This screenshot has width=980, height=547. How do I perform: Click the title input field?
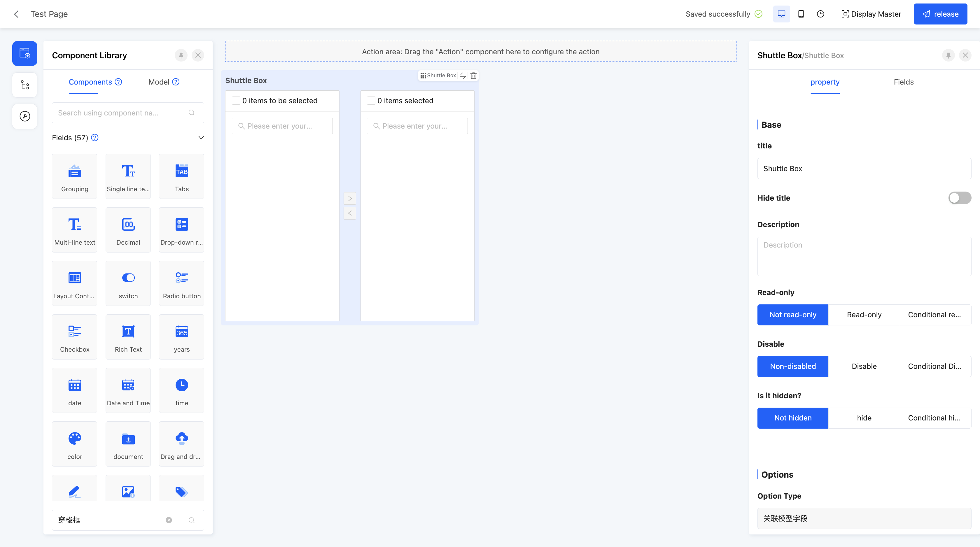pos(864,169)
